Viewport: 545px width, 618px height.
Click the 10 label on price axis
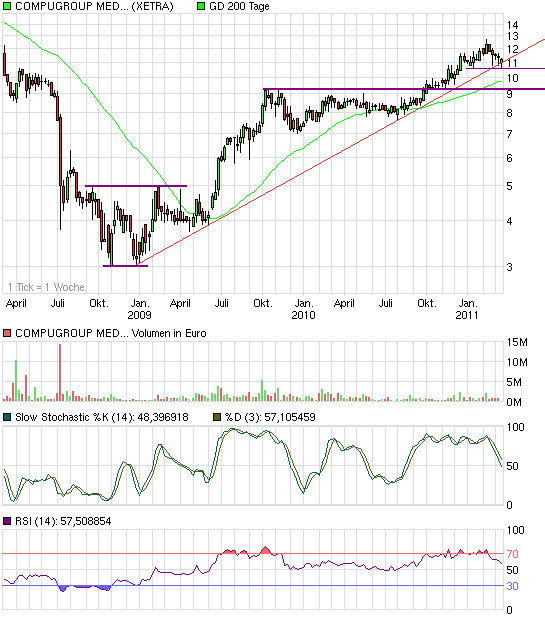point(512,78)
